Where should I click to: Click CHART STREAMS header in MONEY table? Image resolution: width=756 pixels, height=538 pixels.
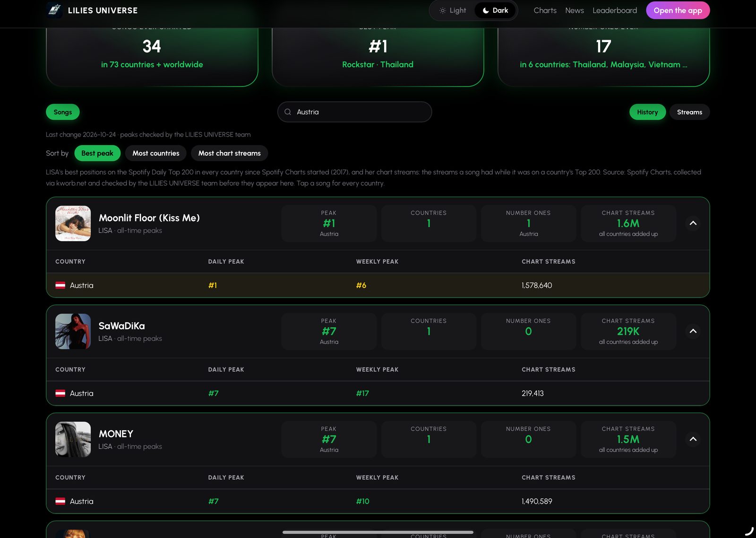549,478
